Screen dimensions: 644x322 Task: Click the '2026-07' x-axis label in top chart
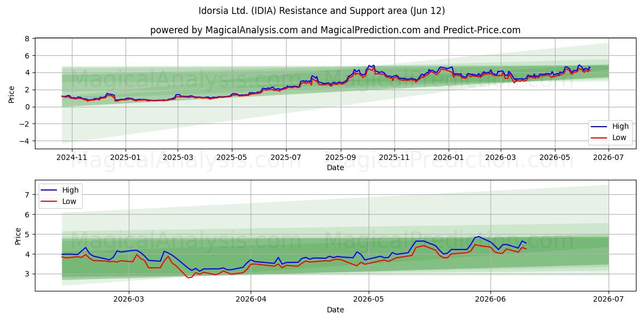(608, 158)
